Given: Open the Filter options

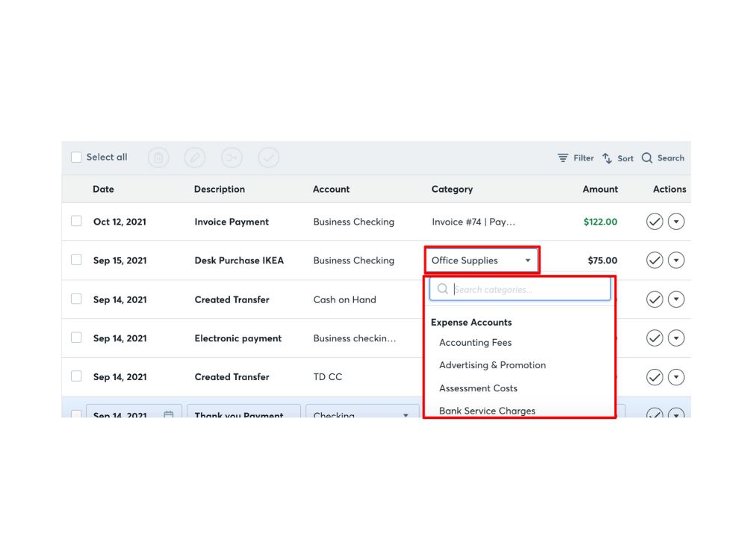Looking at the screenshot, I should coord(575,158).
